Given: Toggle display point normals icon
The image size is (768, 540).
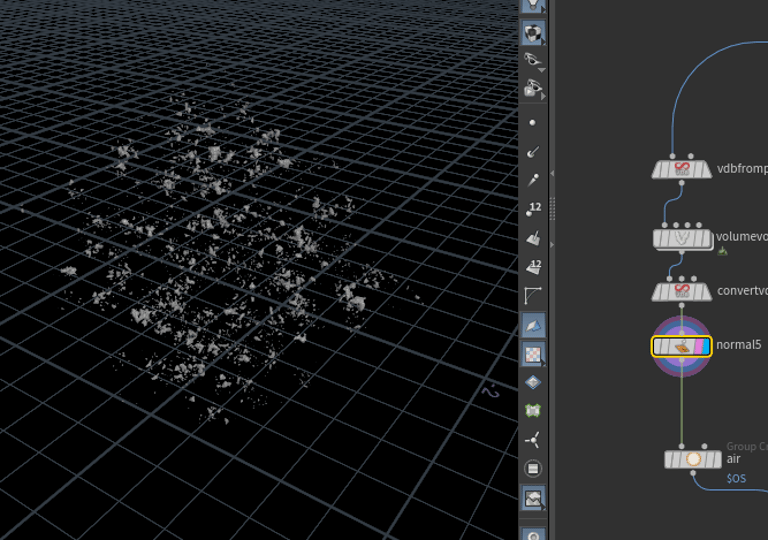Looking at the screenshot, I should 532,152.
